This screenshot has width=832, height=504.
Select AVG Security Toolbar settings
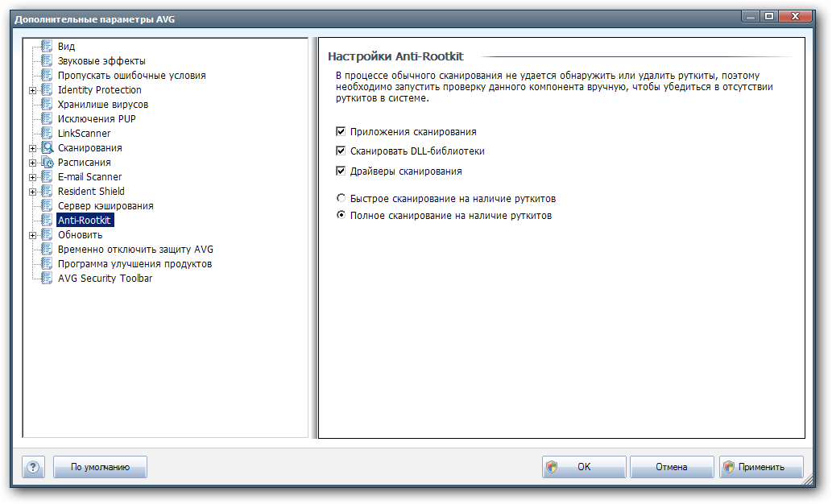pyautogui.click(x=105, y=278)
